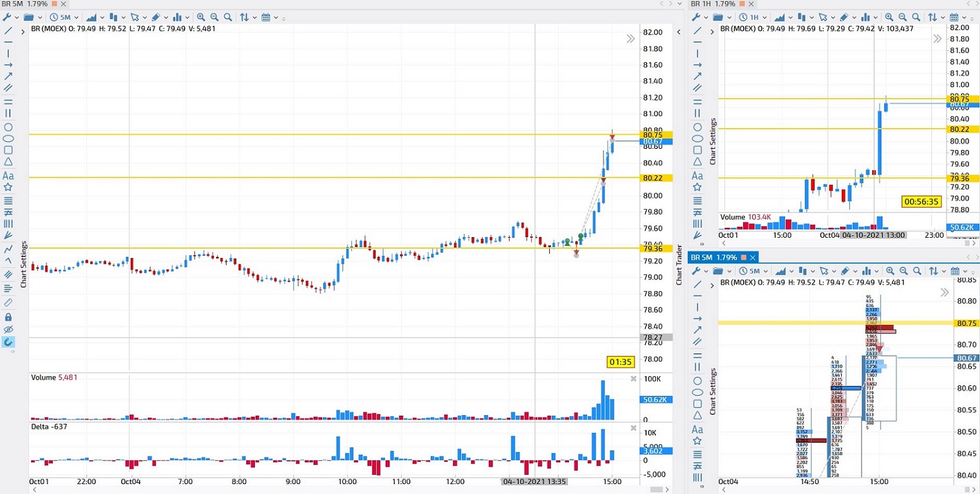Select cursor pointer tool in main 5M chart toolbar
Viewport: 980px width, 494px height.
135,17
